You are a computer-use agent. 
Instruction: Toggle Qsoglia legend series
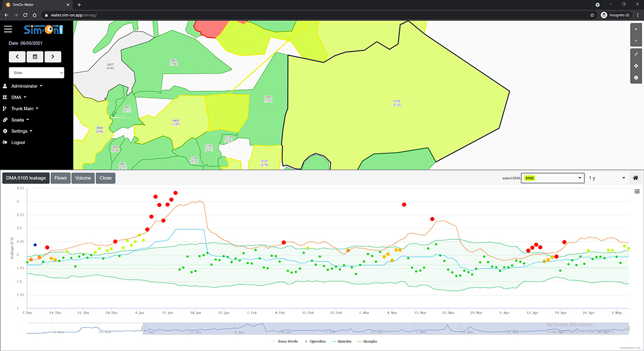click(x=367, y=342)
